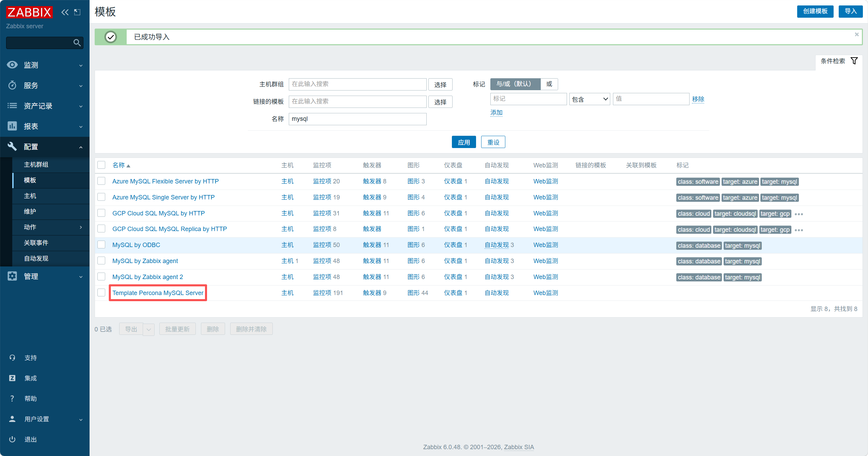The width and height of the screenshot is (868, 456).
Task: Expand the 动作 submenu
Action: (81, 227)
